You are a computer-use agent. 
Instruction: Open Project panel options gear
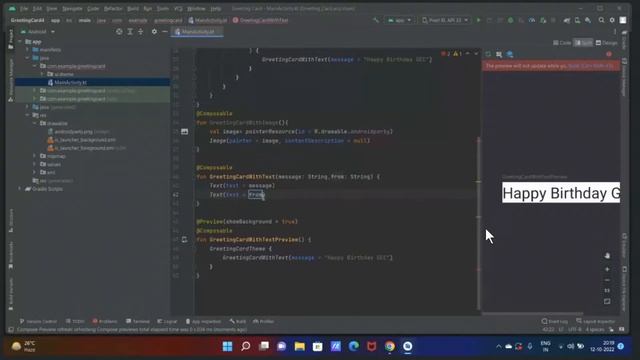154,31
